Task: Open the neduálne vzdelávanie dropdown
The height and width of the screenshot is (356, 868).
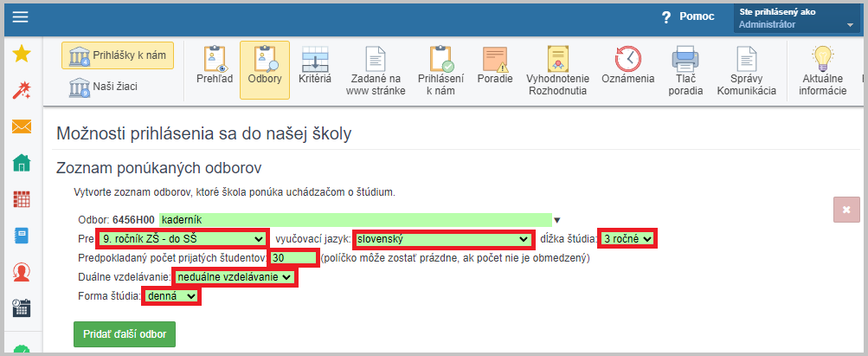Action: click(235, 277)
